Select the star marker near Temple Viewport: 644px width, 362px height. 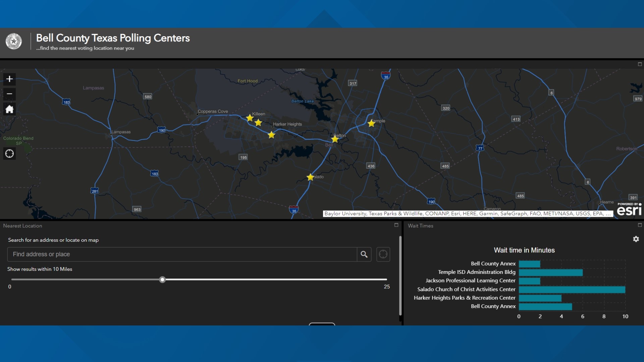371,123
